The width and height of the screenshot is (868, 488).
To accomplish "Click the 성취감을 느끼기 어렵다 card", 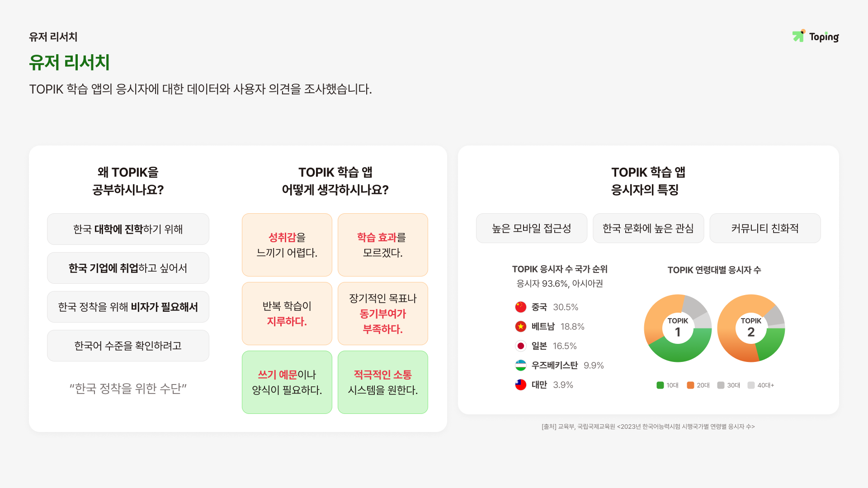I will [287, 245].
